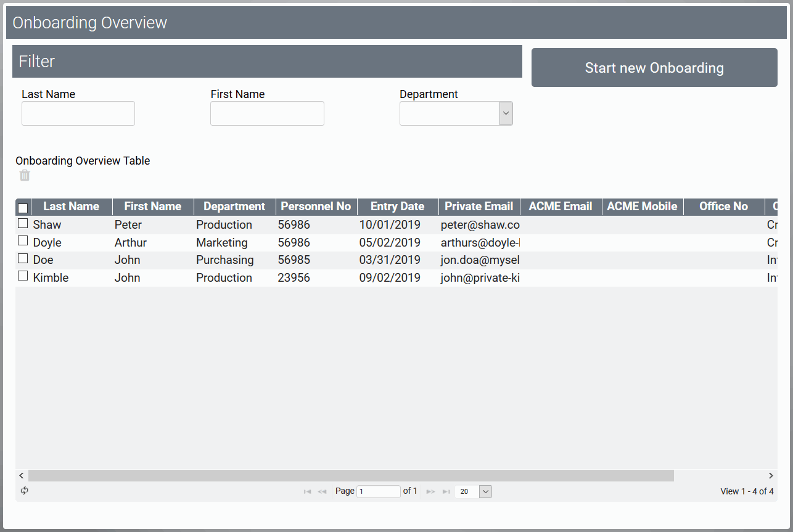Screen dimensions: 793x532
Task: Sort by Entry Date column header
Action: tap(397, 207)
